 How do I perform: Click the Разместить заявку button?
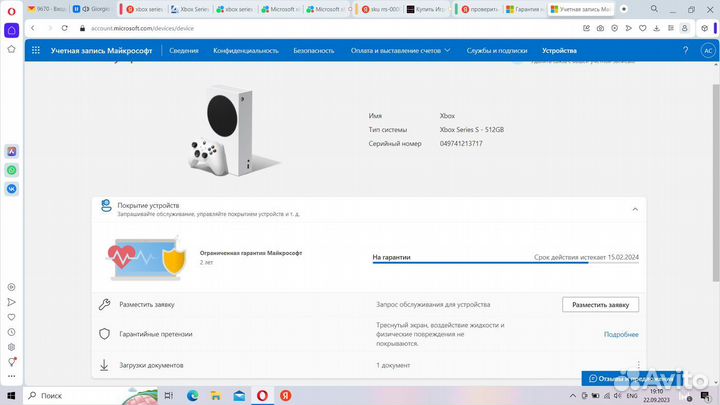600,304
